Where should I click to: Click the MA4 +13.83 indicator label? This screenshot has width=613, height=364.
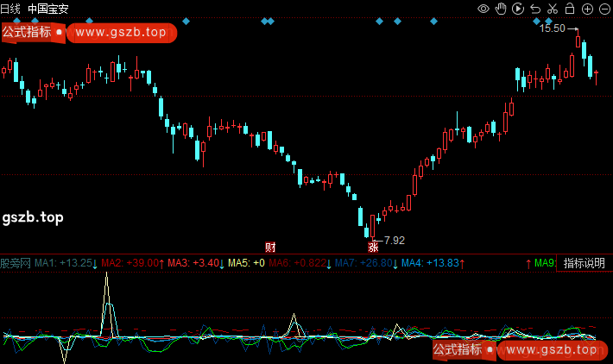click(428, 263)
